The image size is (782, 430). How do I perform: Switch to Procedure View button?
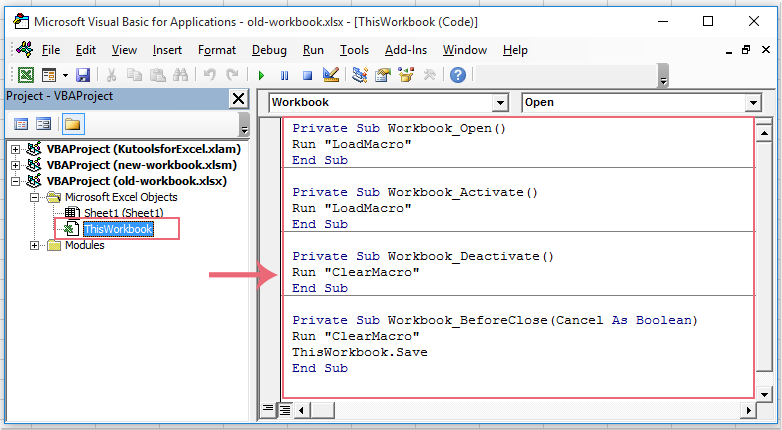[268, 410]
